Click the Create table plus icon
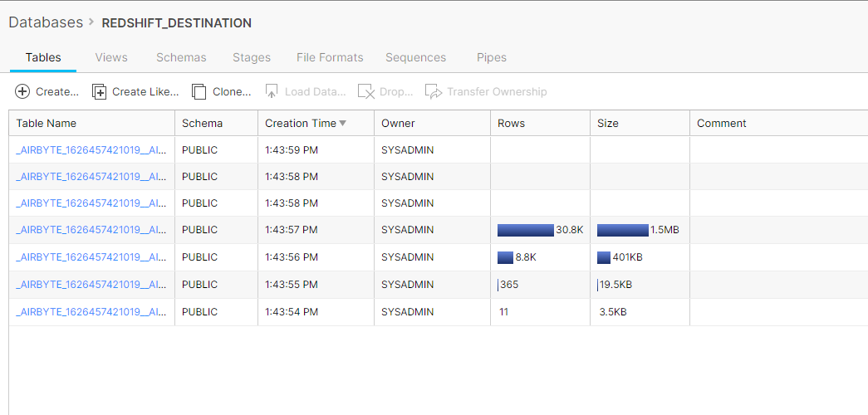868x415 pixels. pos(22,91)
